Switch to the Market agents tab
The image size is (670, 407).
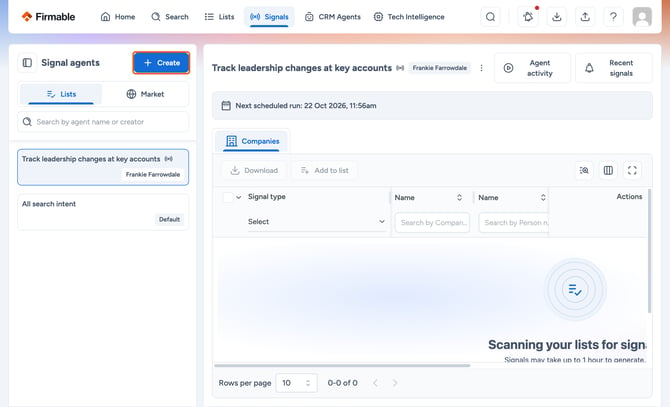pos(145,94)
